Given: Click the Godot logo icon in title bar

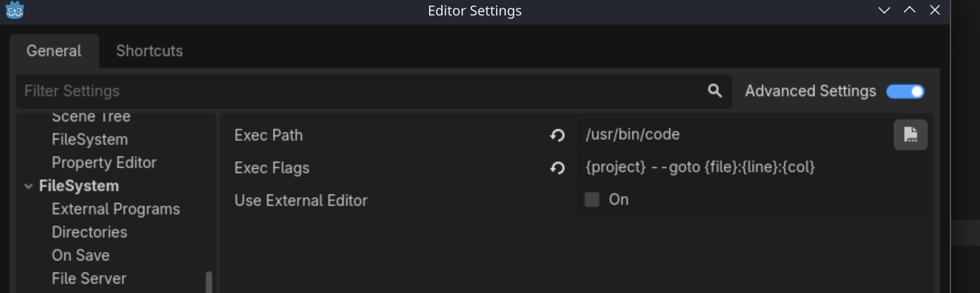Looking at the screenshot, I should 15,11.
